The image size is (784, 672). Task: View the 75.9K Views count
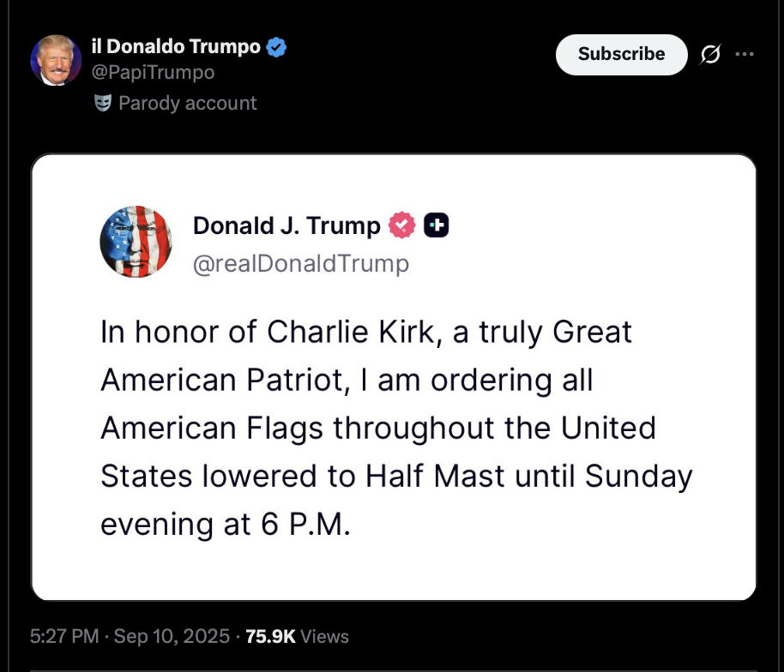click(297, 636)
